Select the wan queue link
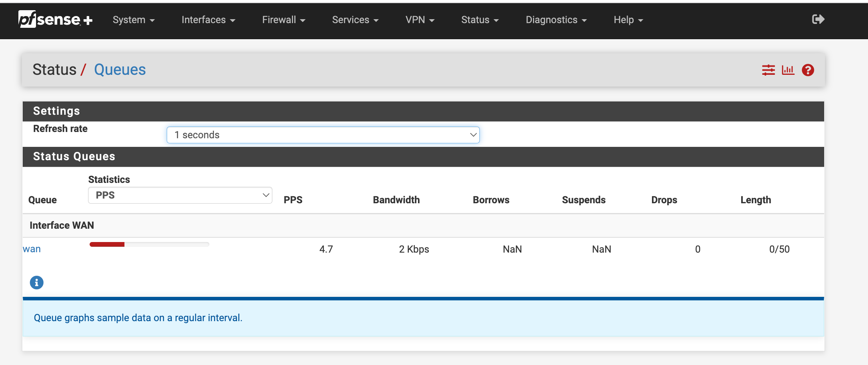This screenshot has height=365, width=868. 31,249
